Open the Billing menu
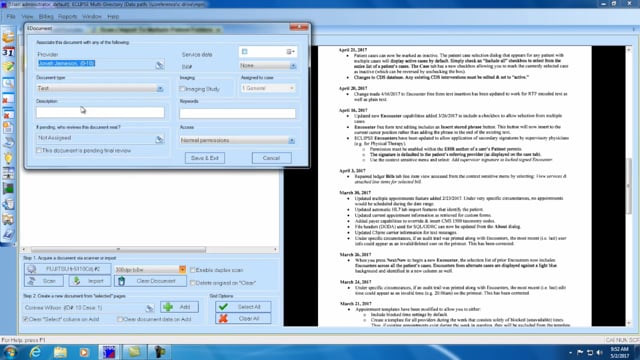Image resolution: width=640 pixels, height=360 pixels. 46,17
